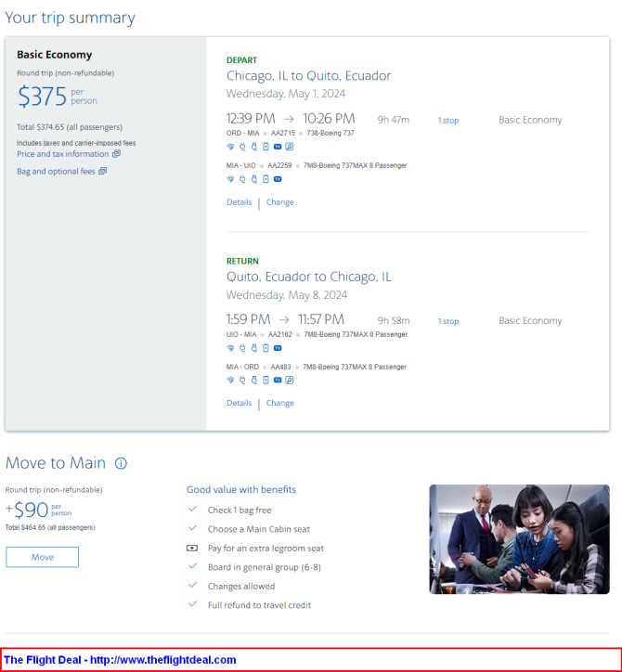Viewport: 622px width, 672px height.
Task: Click the Move button to upgrade to Main
Action: (x=42, y=557)
